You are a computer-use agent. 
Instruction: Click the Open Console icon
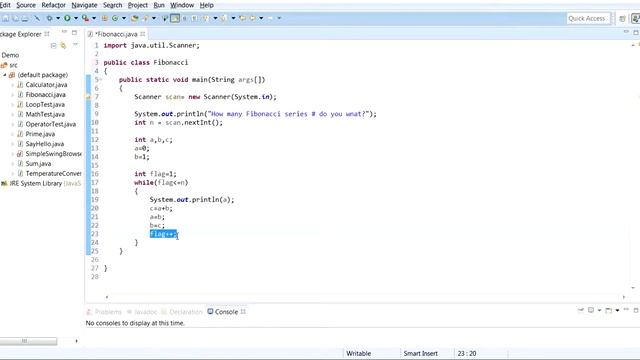click(x=609, y=310)
